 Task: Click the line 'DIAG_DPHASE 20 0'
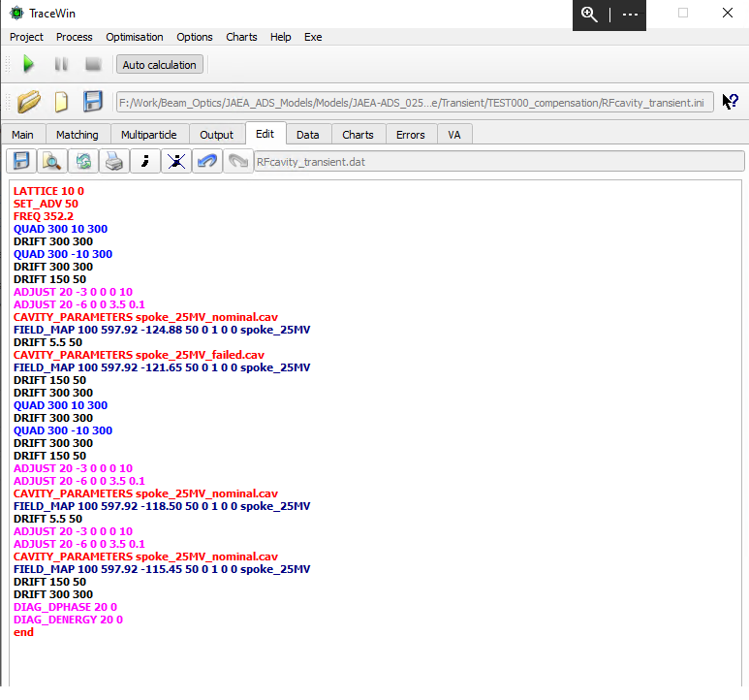(66, 607)
